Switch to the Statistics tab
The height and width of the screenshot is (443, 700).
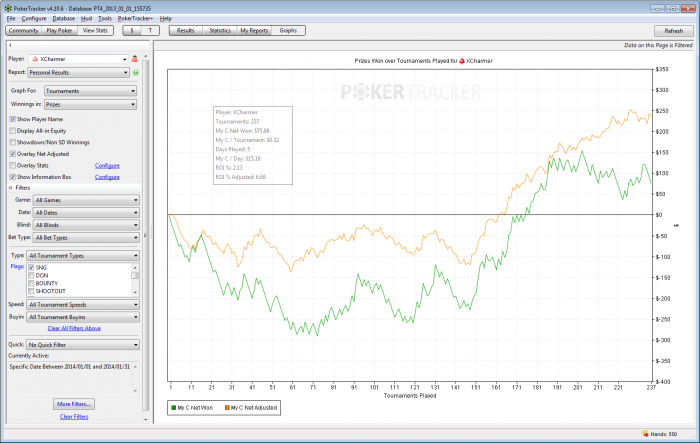219,31
